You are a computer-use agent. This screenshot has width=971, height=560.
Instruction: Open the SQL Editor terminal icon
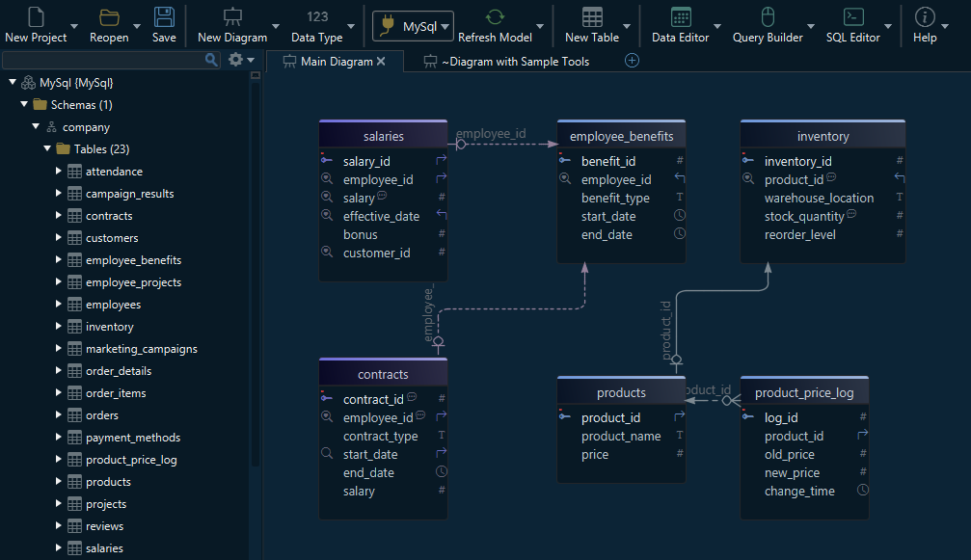click(853, 16)
